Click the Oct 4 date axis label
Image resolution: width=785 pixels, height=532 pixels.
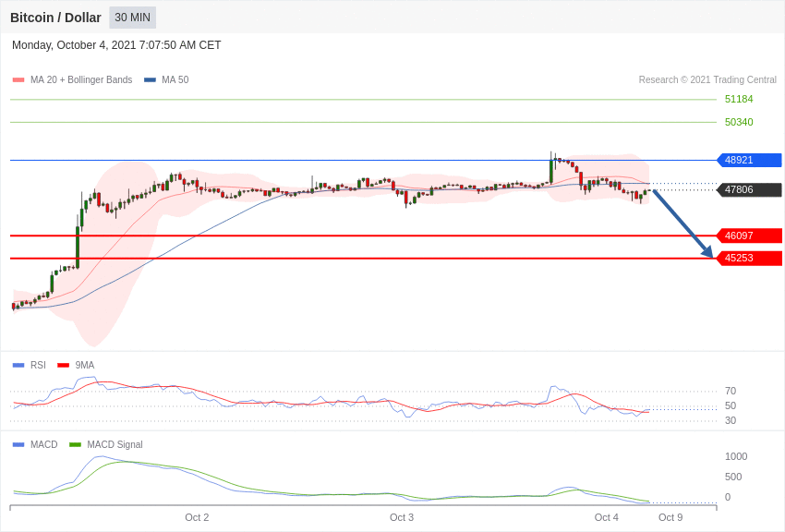606,517
